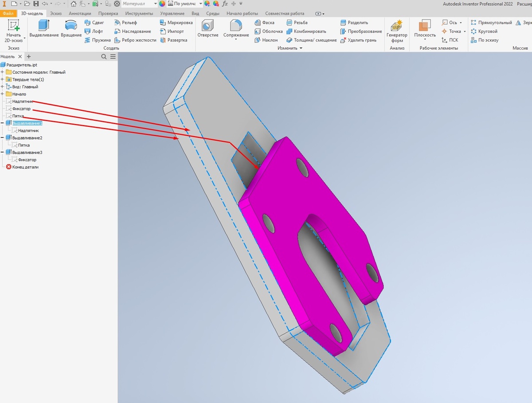Select Пятка sketch under Выдавливание2
This screenshot has height=403, width=532.
coord(20,145)
